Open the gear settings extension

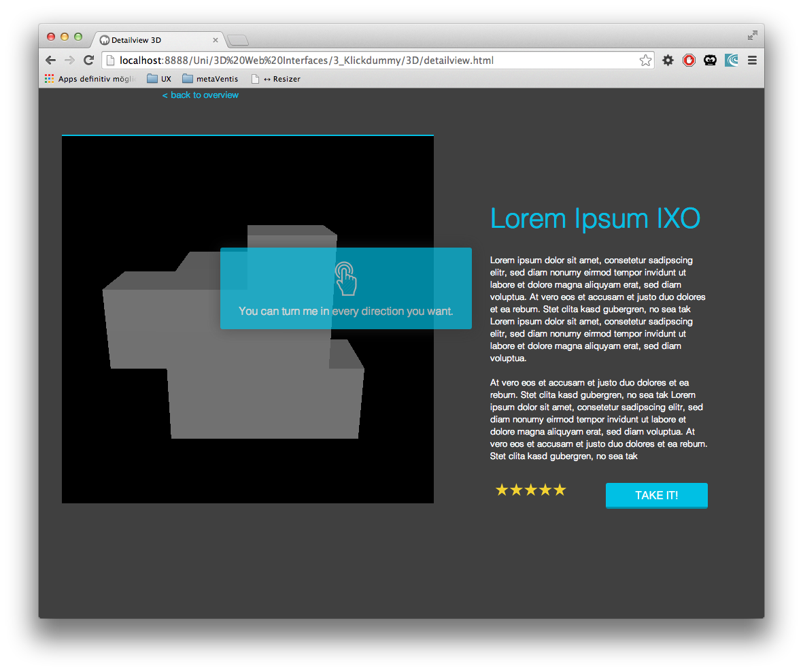tap(668, 61)
